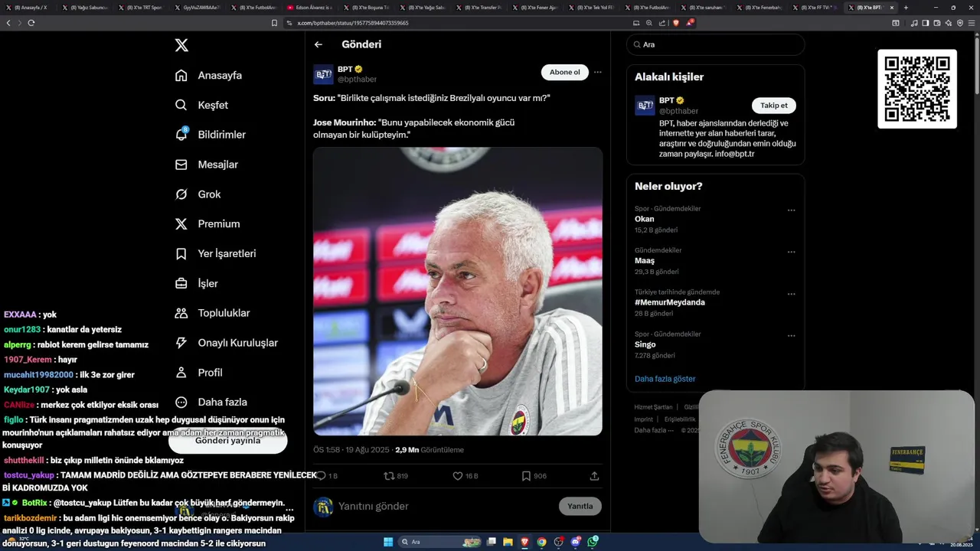
Task: Open Discord from the taskbar
Action: point(576,542)
